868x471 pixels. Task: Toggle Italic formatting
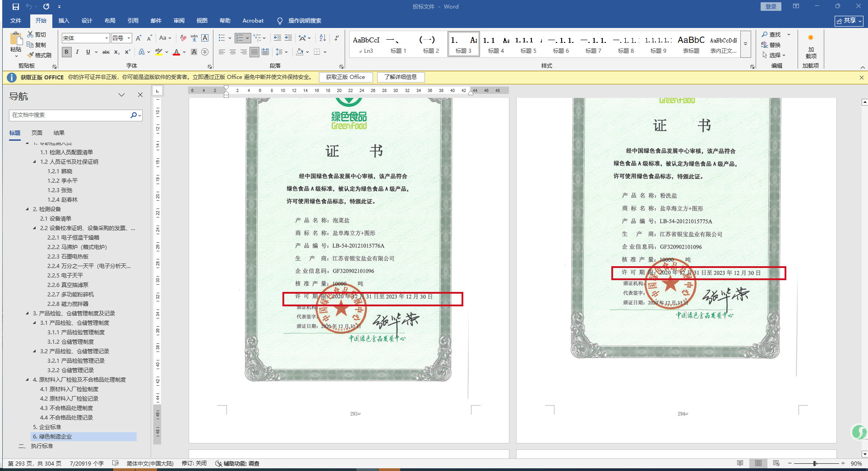click(77, 52)
